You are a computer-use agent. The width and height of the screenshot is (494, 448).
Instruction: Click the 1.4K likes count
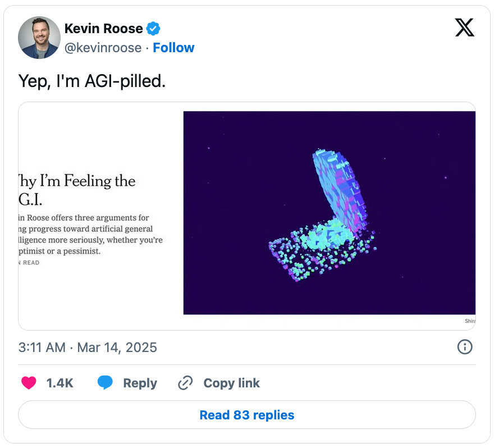[x=60, y=383]
